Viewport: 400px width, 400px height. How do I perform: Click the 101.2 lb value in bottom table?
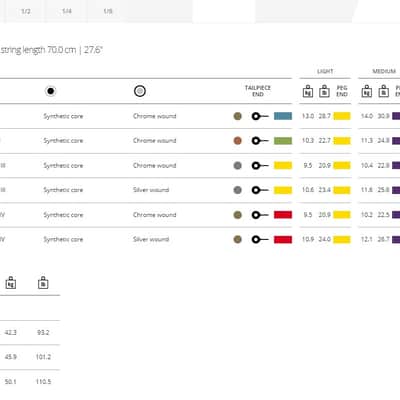43,357
